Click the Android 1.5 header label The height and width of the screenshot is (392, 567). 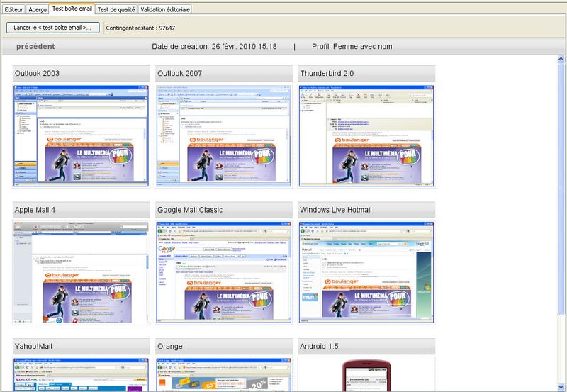pyautogui.click(x=319, y=347)
